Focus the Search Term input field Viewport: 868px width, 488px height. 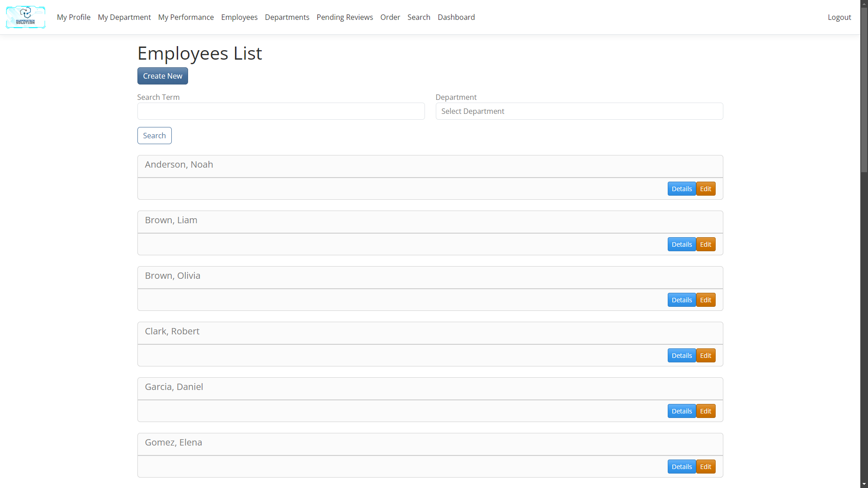(x=281, y=111)
